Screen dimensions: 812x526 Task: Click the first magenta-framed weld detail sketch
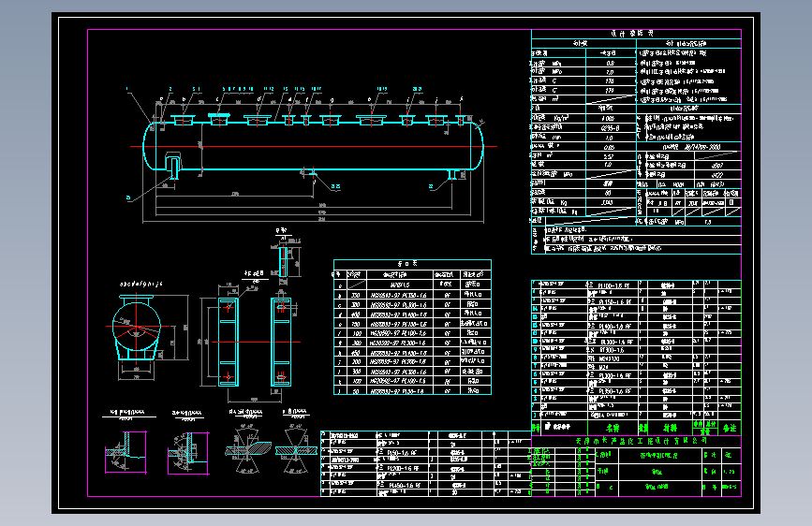pos(125,452)
